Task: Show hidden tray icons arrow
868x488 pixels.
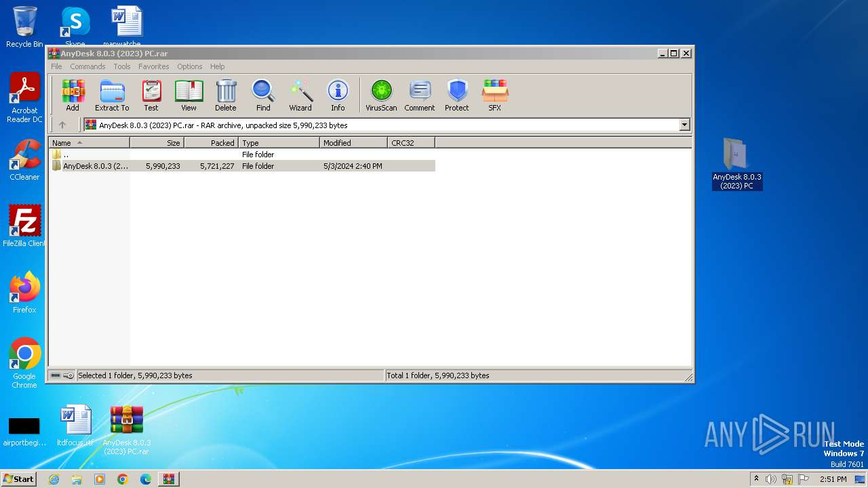Action: [x=755, y=479]
